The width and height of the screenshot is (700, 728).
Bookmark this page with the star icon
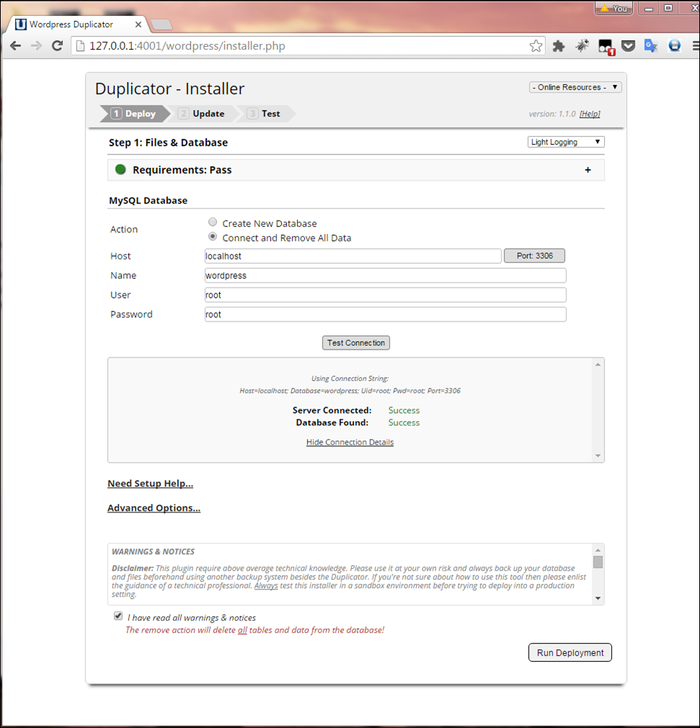(536, 45)
